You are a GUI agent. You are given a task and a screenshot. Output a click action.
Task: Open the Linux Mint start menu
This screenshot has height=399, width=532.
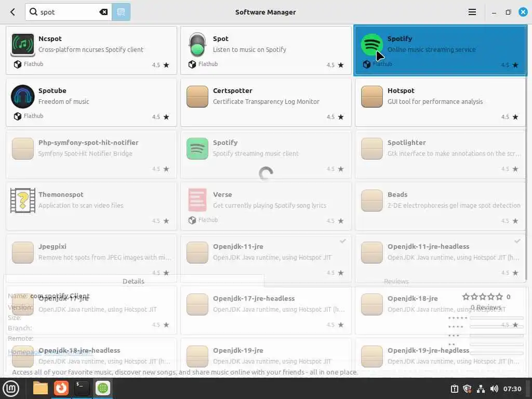coord(11,388)
